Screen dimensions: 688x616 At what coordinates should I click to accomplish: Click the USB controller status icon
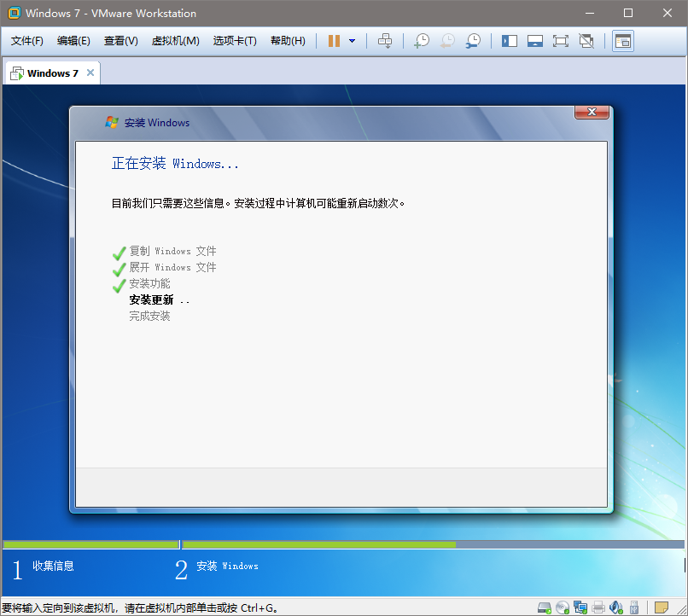point(634,607)
